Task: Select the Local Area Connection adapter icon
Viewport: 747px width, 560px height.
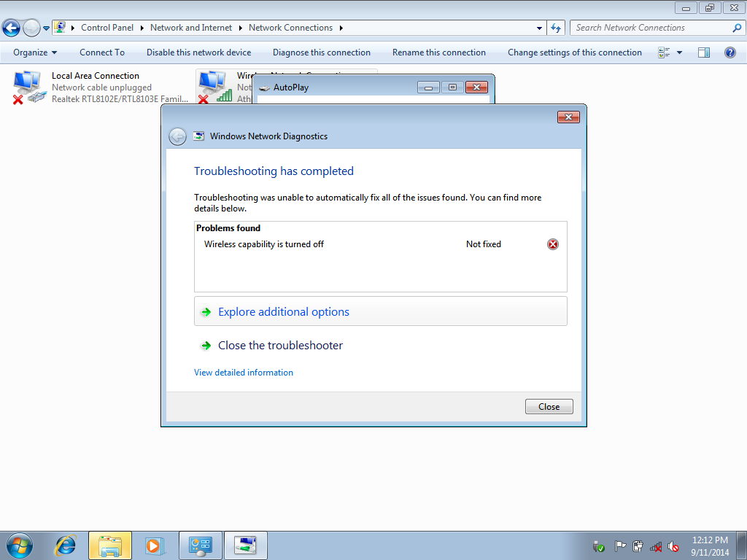Action: [x=29, y=87]
